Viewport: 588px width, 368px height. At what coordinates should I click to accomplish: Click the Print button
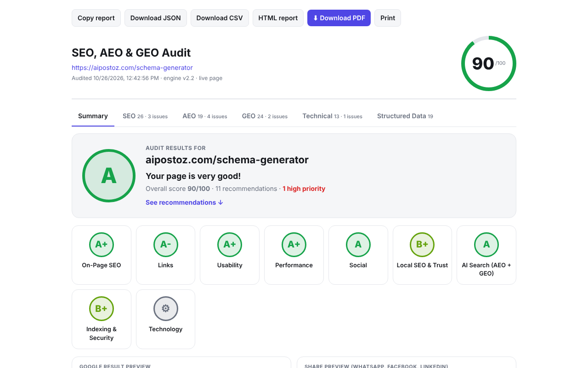388,18
